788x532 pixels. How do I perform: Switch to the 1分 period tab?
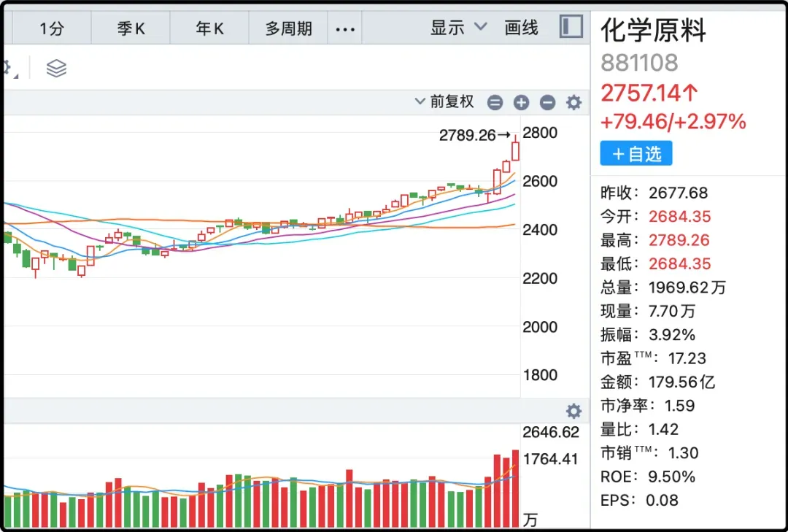[52, 28]
